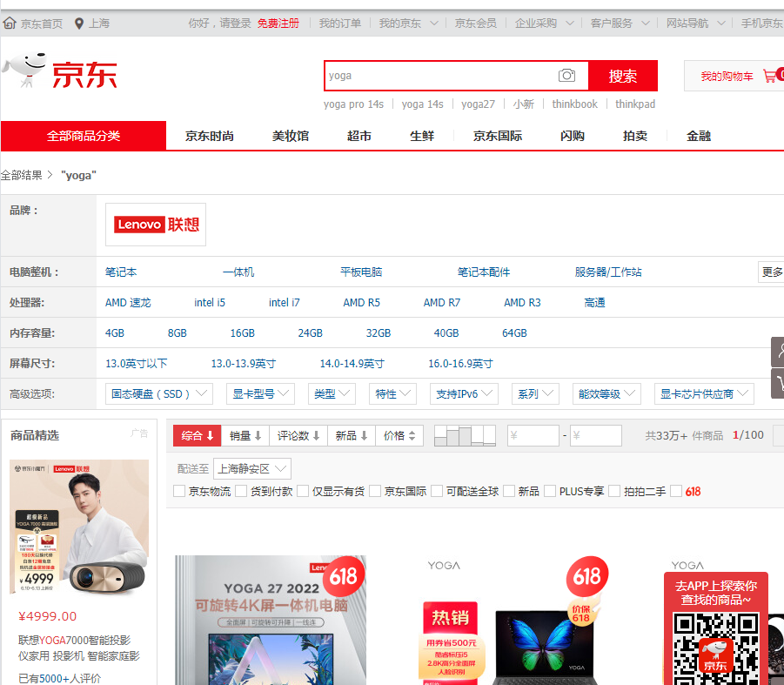This screenshot has height=685, width=784.
Task: Open the 系列 dropdown
Action: [535, 394]
